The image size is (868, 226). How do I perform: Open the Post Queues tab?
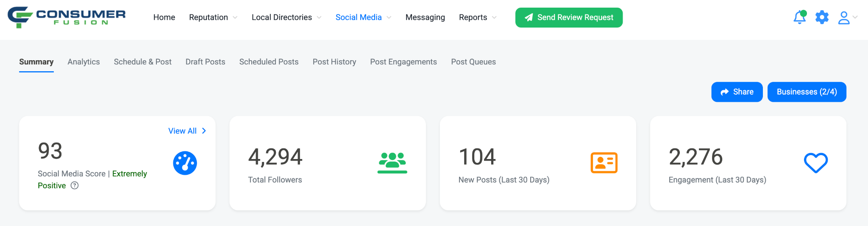[473, 62]
